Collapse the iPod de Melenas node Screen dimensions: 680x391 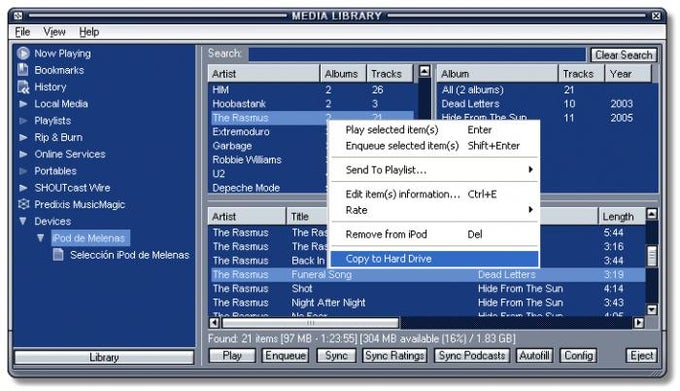[x=40, y=238]
